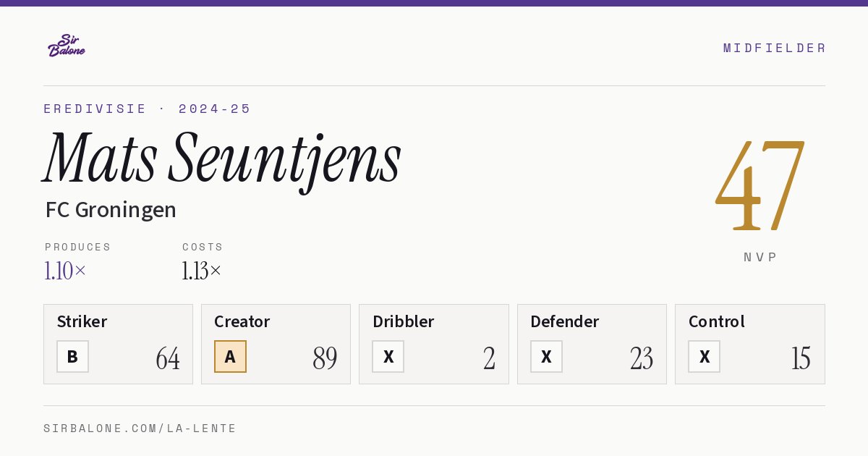
Task: Click the FC Groningen club name
Action: pyautogui.click(x=111, y=210)
